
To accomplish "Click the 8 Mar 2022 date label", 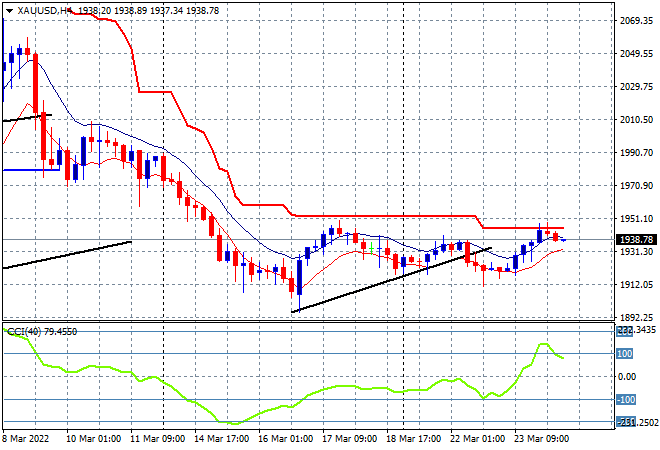I will click(x=30, y=439).
